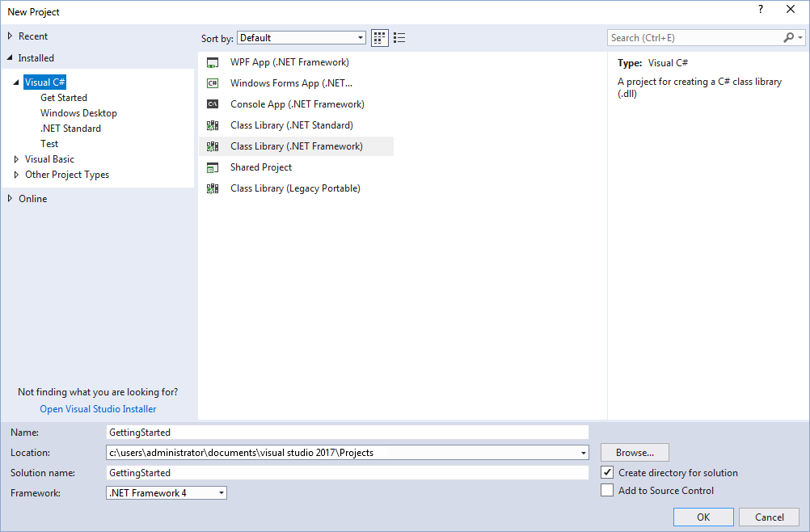The height and width of the screenshot is (532, 810).
Task: Click the Class Library (.NET Standard) icon
Action: [x=213, y=125]
